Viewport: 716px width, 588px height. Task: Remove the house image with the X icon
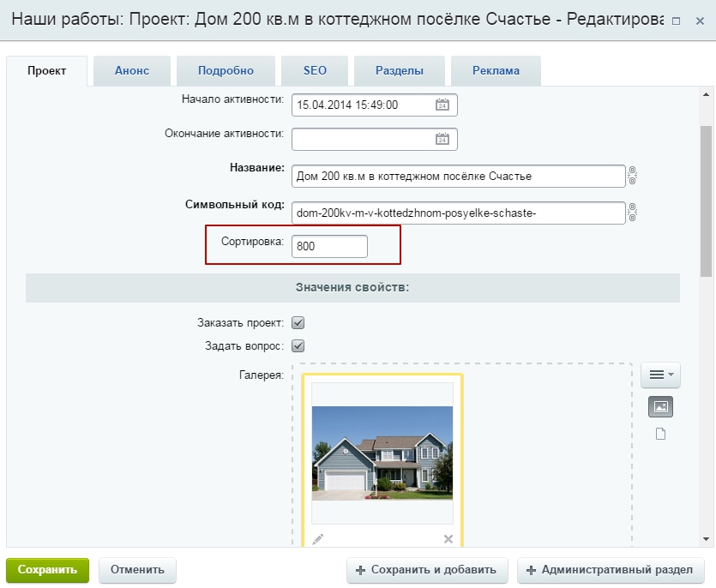pos(448,538)
